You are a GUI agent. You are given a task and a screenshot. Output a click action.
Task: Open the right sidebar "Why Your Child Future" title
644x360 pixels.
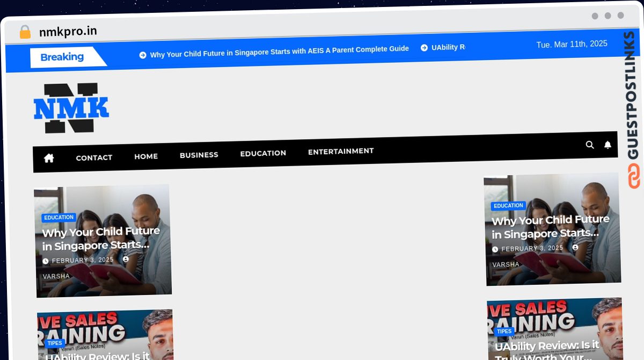(x=551, y=227)
